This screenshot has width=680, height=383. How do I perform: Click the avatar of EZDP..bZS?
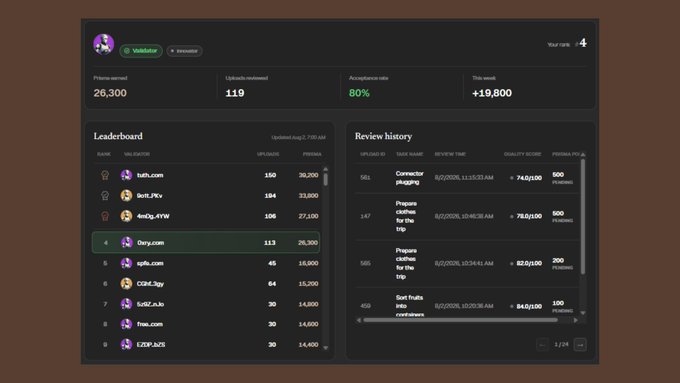pos(126,344)
